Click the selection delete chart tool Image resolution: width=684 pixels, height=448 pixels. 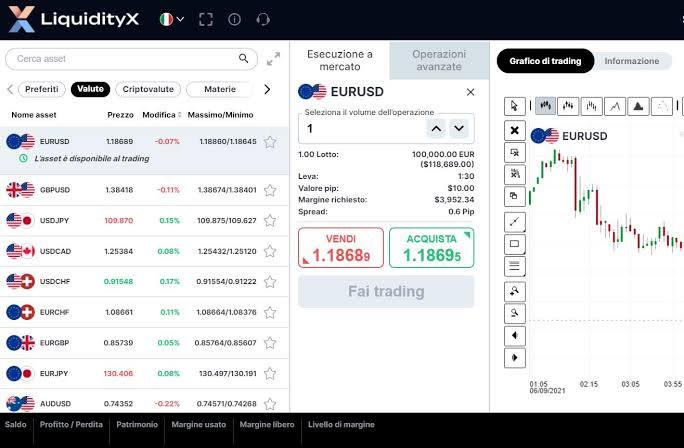coord(515,153)
